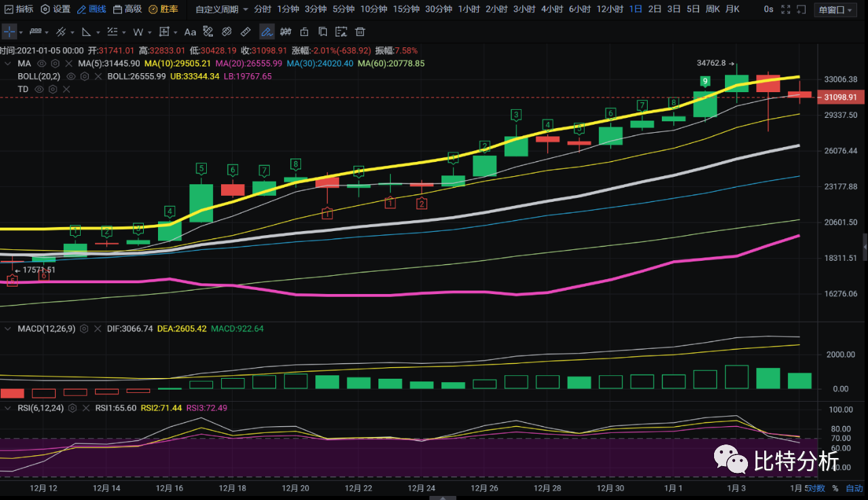This screenshot has width=868, height=500.
Task: Delete all drawings with the trash icon
Action: tap(360, 32)
